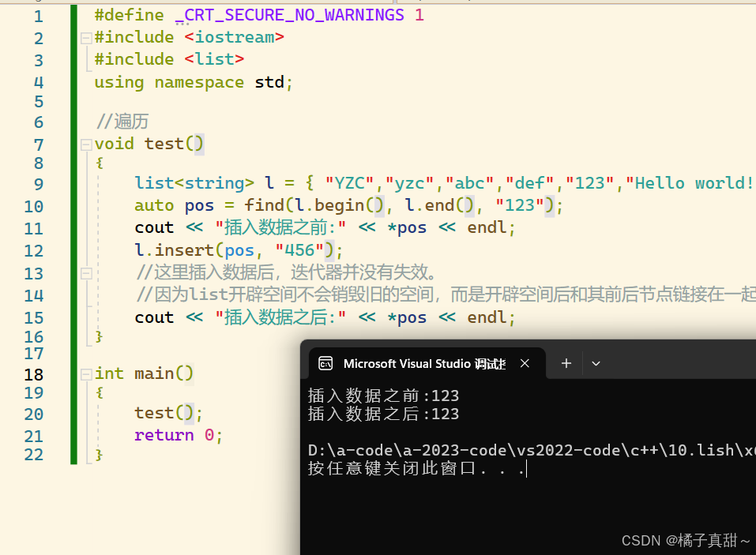756x555 pixels.
Task: Click the "插入数据之前:" string literal
Action: click(280, 227)
